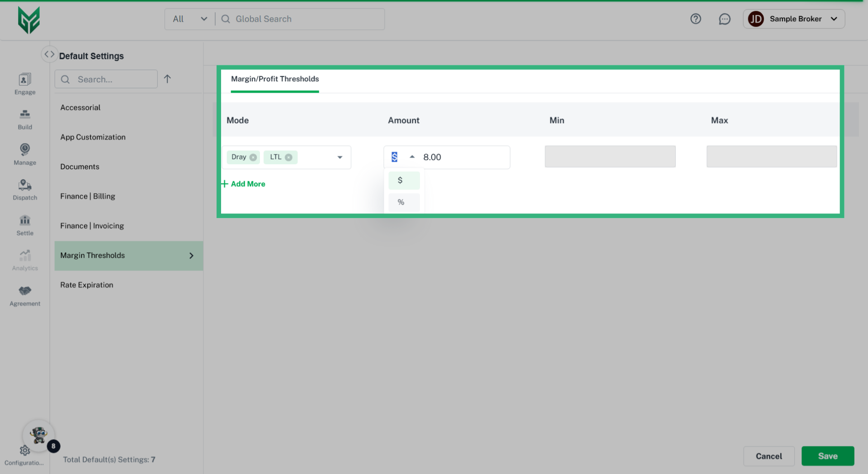Open Documents settings

[80, 166]
